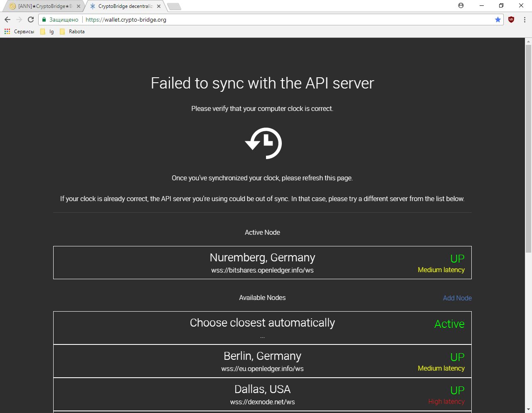Image resolution: width=532 pixels, height=413 pixels.
Task: Close the CryptoBridge decentralized tab
Action: [x=159, y=6]
